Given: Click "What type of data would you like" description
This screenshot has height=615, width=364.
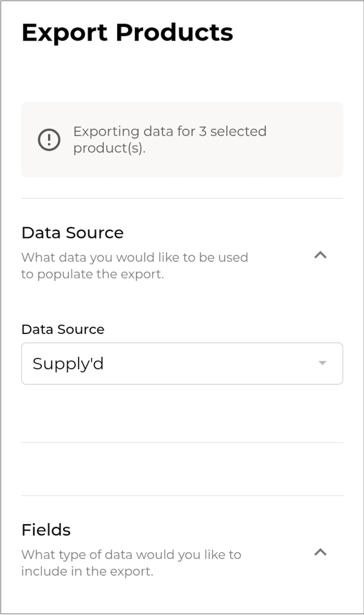Looking at the screenshot, I should tap(131, 554).
